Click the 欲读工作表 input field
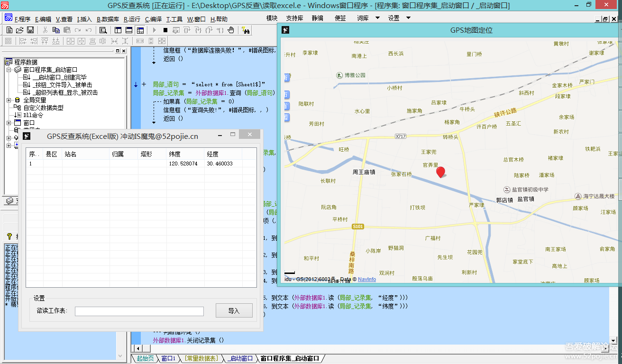 coord(139,311)
